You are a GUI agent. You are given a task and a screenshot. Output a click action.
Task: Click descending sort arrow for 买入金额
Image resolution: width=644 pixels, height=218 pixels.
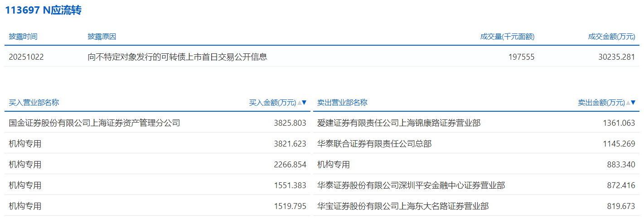point(304,103)
